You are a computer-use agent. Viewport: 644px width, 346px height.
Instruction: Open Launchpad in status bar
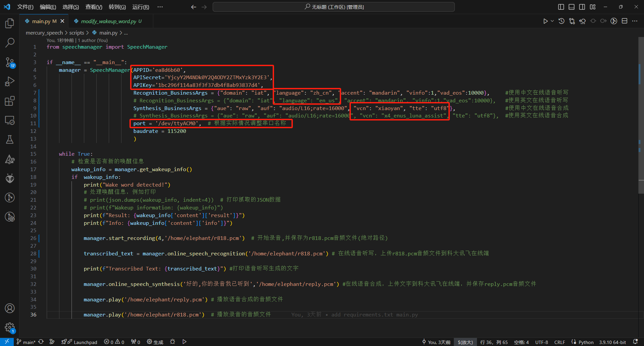pyautogui.click(x=79, y=342)
